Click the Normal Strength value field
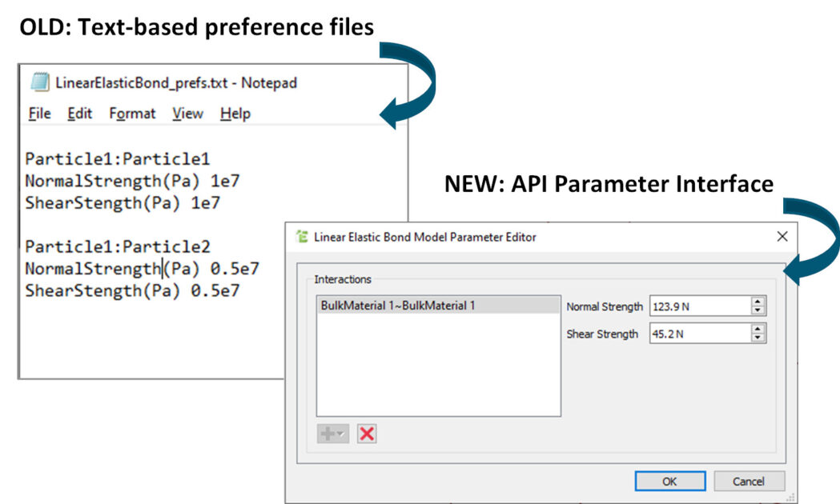The height and width of the screenshot is (504, 840). [698, 306]
